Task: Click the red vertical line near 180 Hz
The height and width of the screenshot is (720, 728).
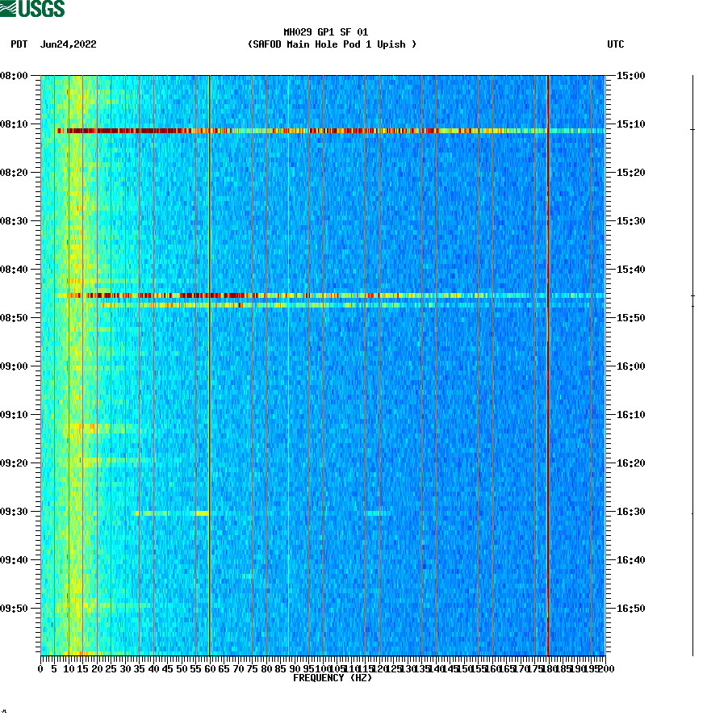Action: [x=548, y=363]
